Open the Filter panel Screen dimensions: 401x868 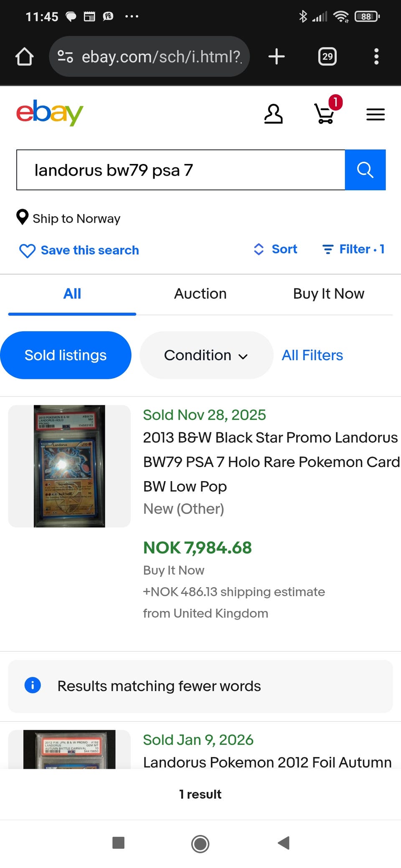353,249
